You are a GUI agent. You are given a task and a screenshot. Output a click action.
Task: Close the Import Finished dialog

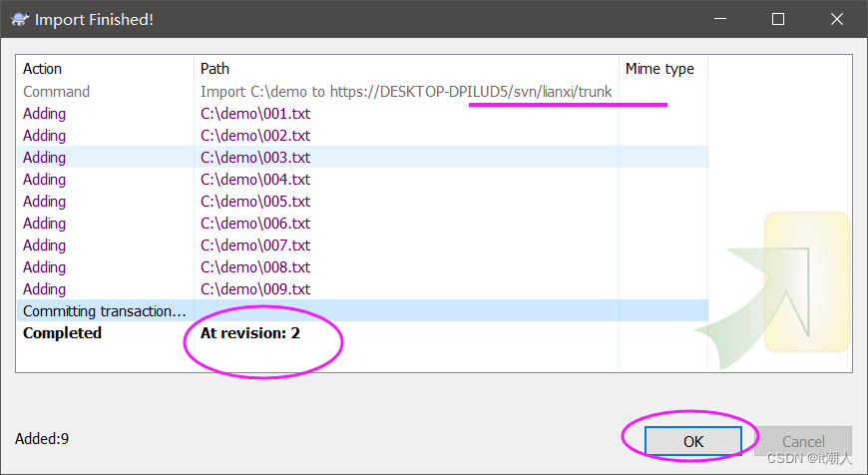coord(836,19)
